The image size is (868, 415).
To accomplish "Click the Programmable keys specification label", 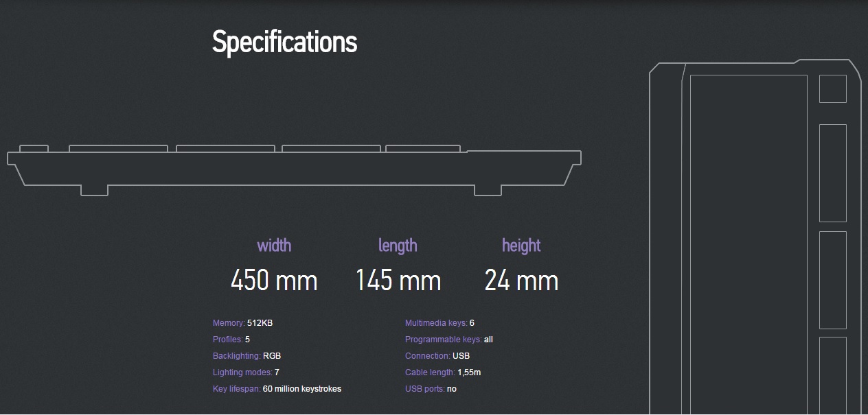I will (x=442, y=340).
